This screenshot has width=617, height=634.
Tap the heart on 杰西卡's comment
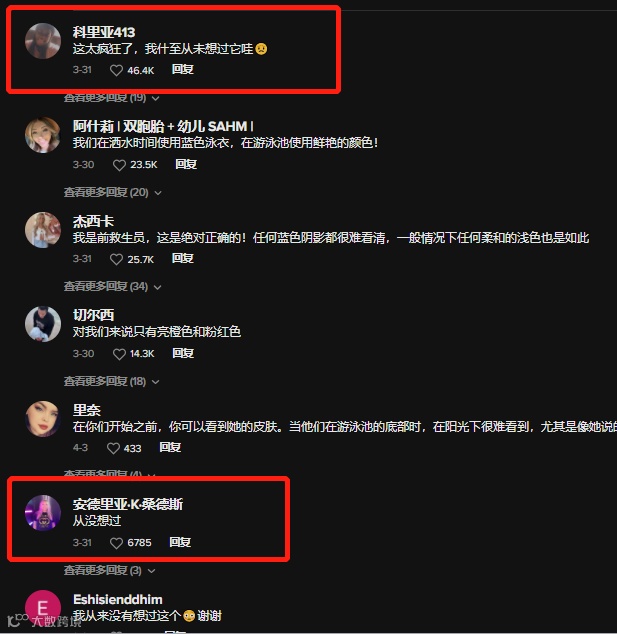[x=116, y=259]
